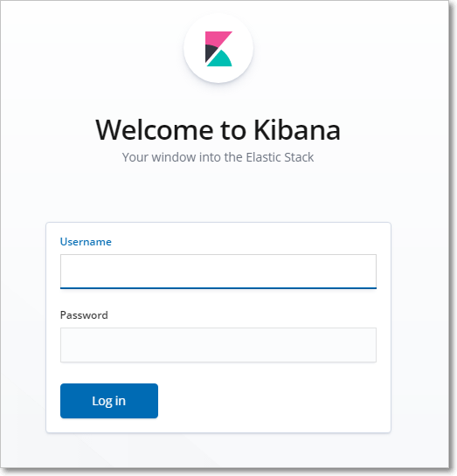Click blank background below the login card
Screen dimensions: 457x476
pos(218,451)
